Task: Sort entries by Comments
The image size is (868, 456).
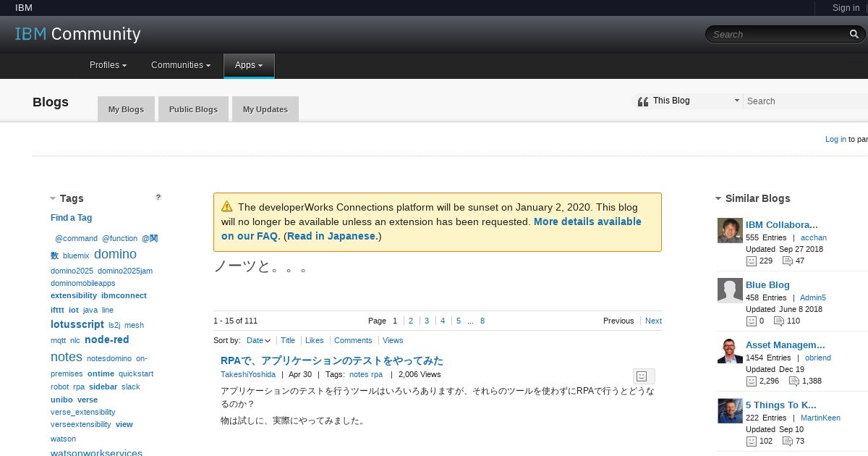Action: pyautogui.click(x=353, y=340)
